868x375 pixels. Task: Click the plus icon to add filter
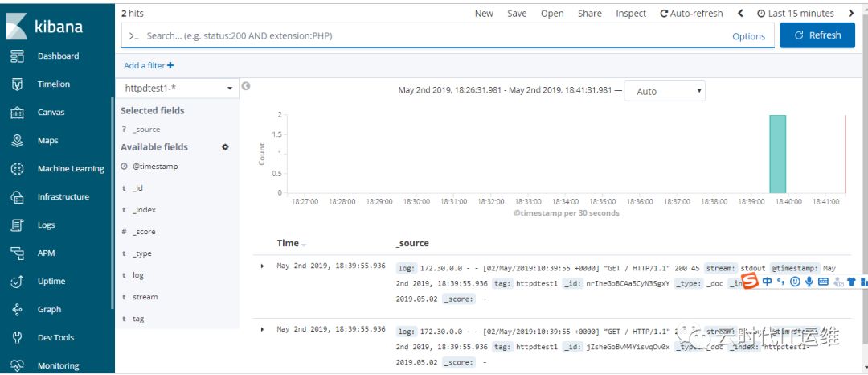pos(170,65)
